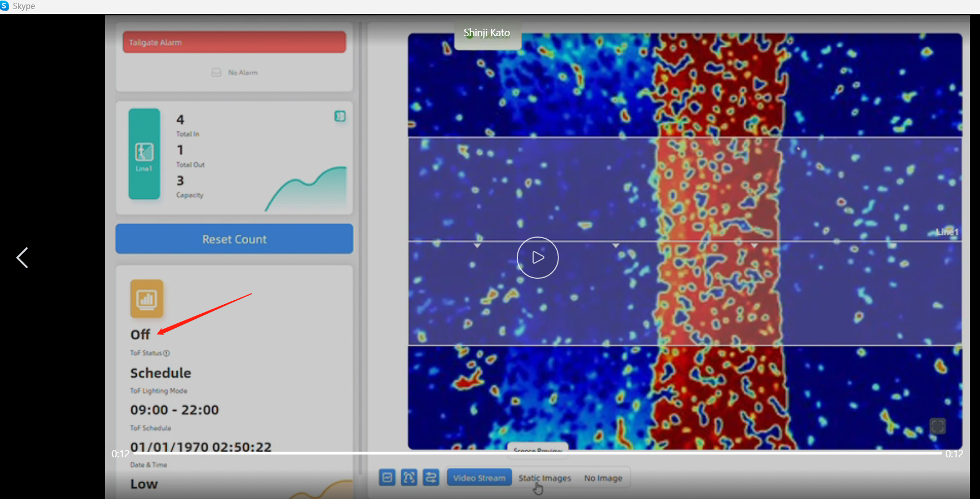980x499 pixels.
Task: Click small teal icon in count card corner
Action: tap(340, 116)
